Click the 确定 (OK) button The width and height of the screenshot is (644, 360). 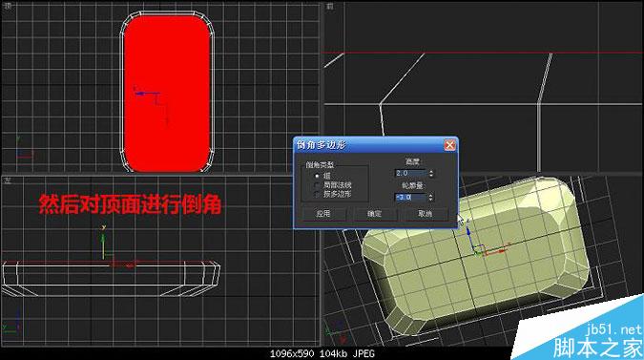pos(375,214)
